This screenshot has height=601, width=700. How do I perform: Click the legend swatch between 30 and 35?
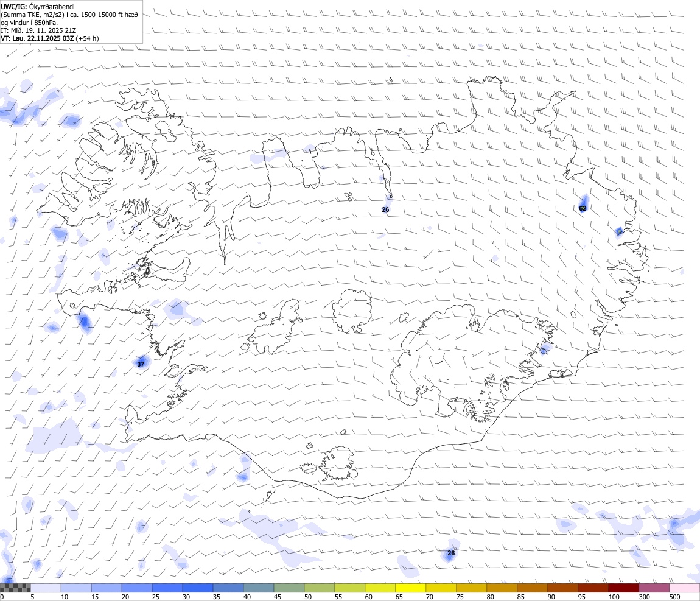pyautogui.click(x=198, y=588)
